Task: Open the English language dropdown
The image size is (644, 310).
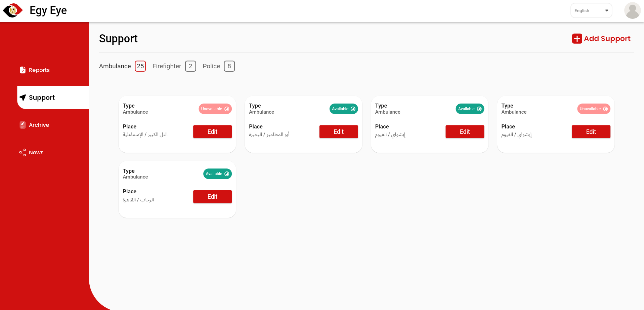Action: [x=591, y=10]
